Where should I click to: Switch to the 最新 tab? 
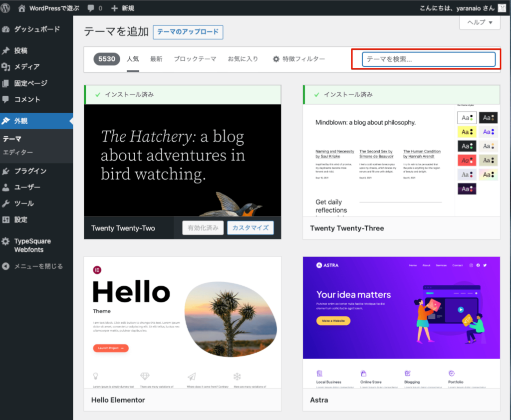pos(156,59)
